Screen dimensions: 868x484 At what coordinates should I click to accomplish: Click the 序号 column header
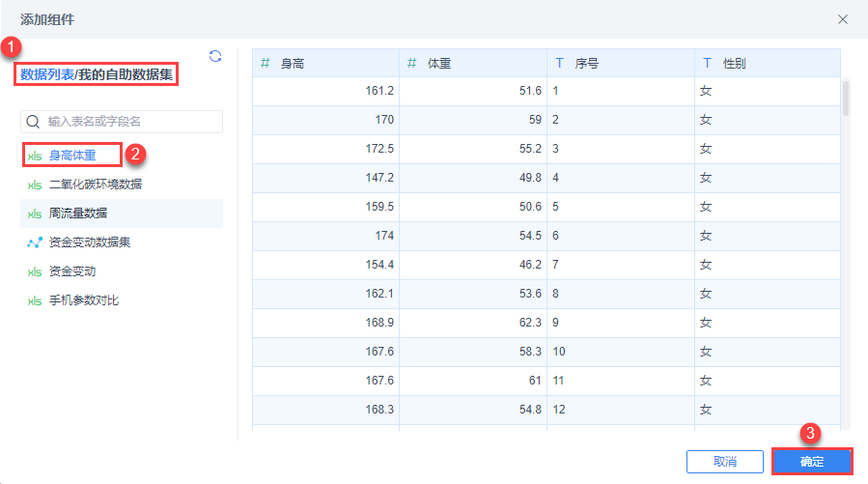pos(621,63)
